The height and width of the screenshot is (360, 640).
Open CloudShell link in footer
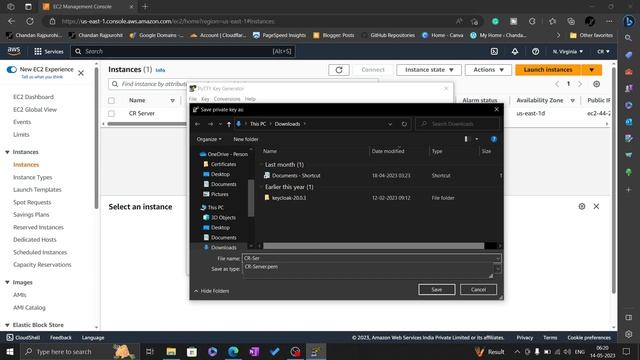coord(23,338)
